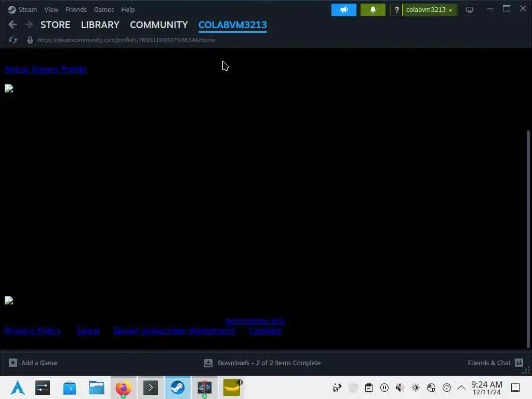Click the broken image above footer links
The height and width of the screenshot is (399, 532).
click(x=9, y=301)
